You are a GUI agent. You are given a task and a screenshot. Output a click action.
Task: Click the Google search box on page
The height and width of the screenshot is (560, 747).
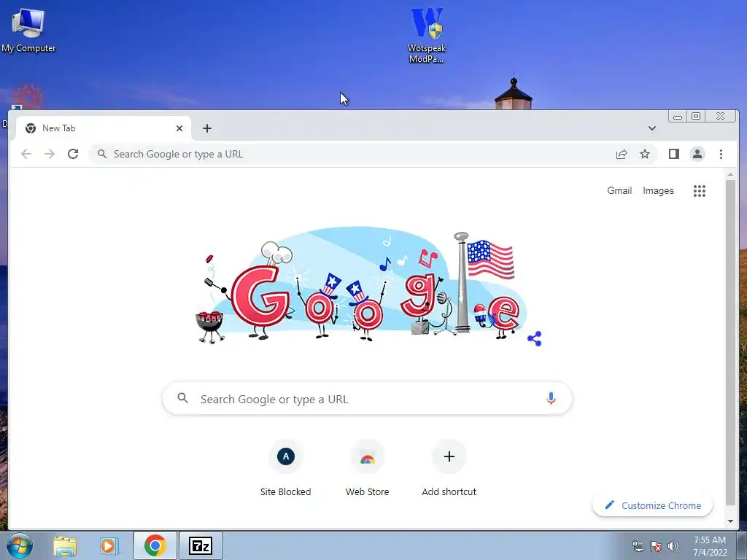(x=367, y=399)
